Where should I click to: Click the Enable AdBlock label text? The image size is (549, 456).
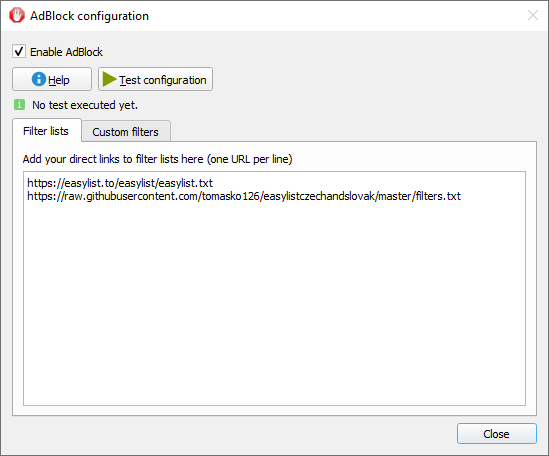coord(66,52)
